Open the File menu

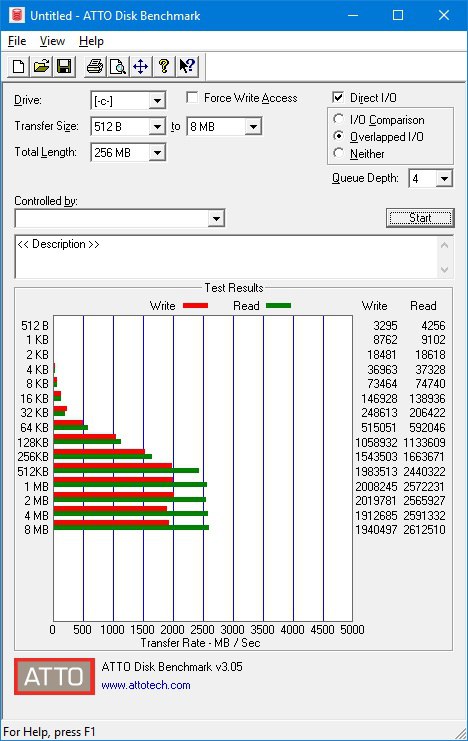coord(17,41)
